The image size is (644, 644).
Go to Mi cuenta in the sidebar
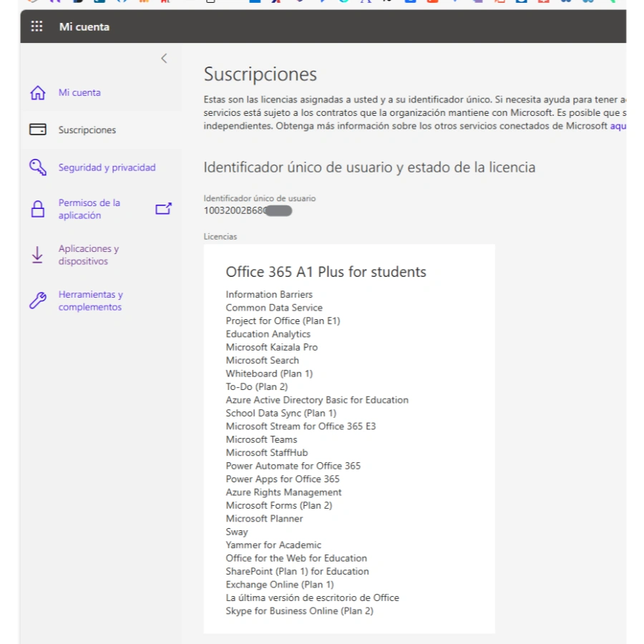(79, 93)
